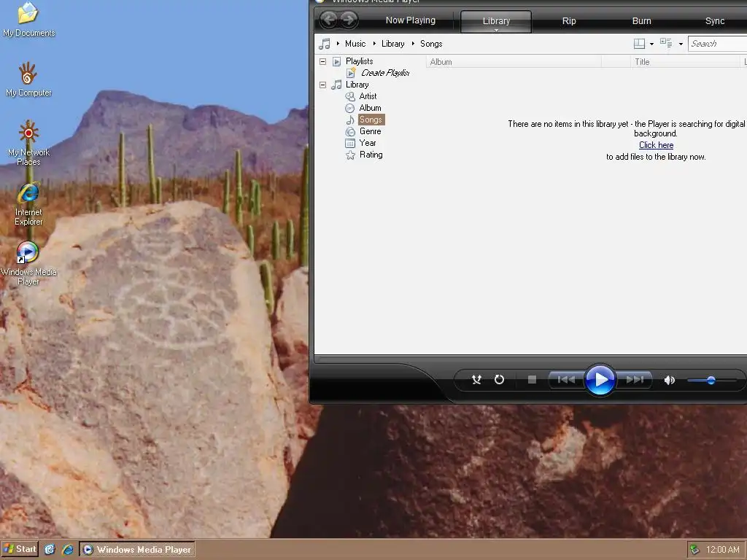
Task: Open the Sync tab
Action: (715, 21)
